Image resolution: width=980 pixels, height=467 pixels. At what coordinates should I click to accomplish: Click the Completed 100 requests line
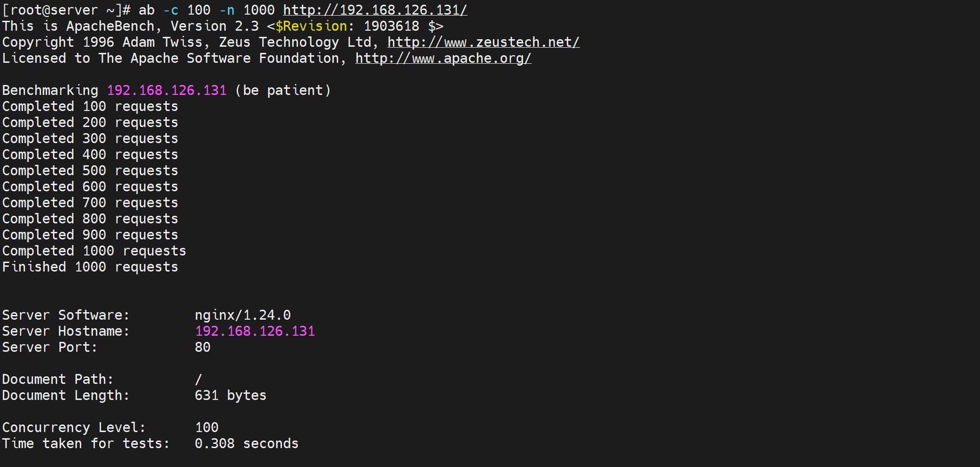point(90,106)
